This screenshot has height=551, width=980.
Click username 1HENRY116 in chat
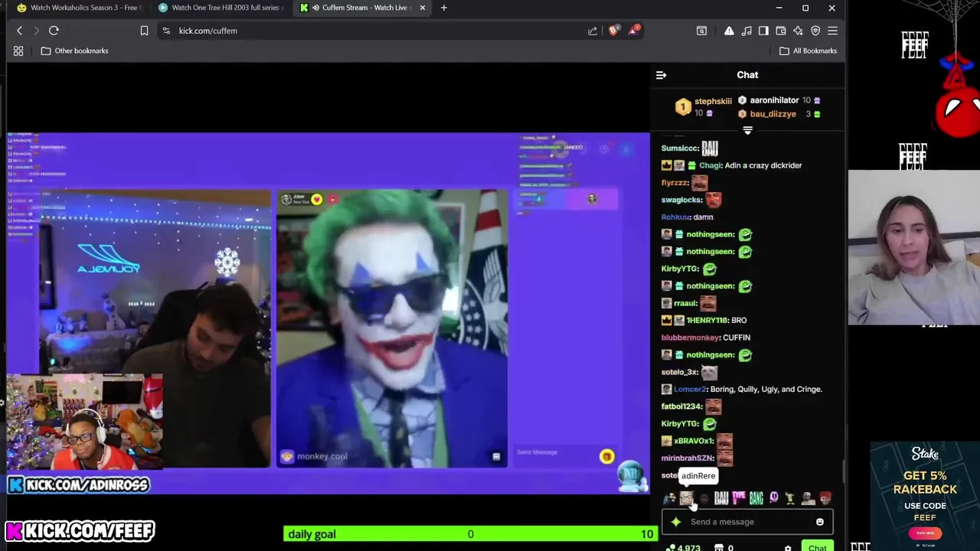tap(707, 321)
